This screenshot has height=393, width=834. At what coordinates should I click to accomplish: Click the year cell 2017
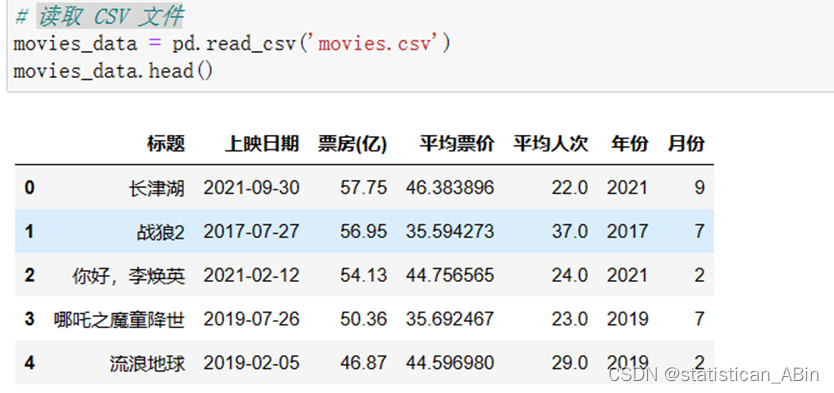pos(628,231)
